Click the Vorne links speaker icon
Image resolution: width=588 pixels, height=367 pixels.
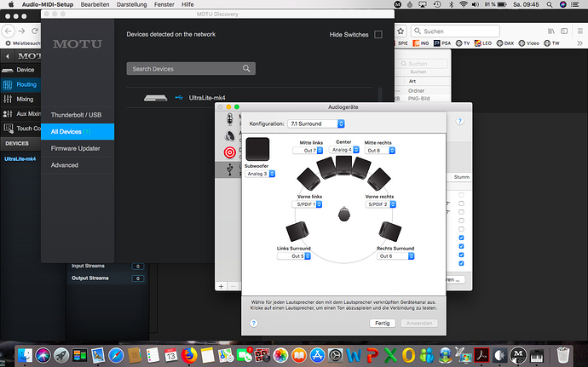(x=308, y=179)
